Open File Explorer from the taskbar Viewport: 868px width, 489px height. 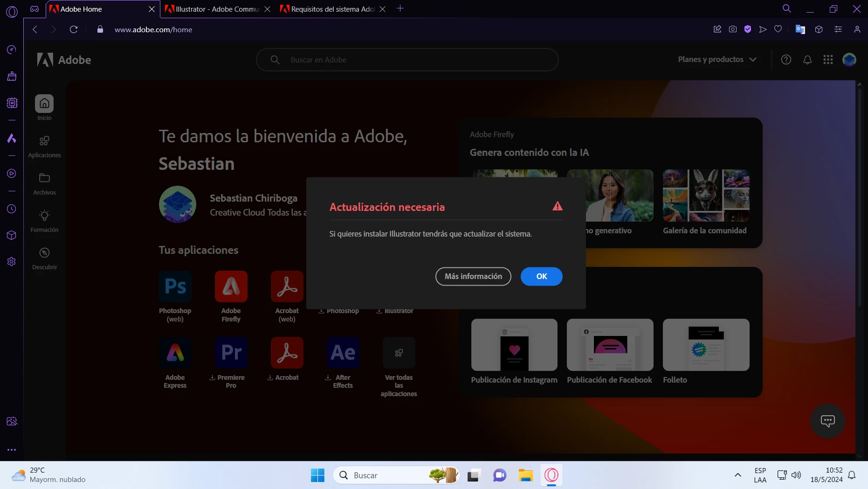pyautogui.click(x=525, y=475)
